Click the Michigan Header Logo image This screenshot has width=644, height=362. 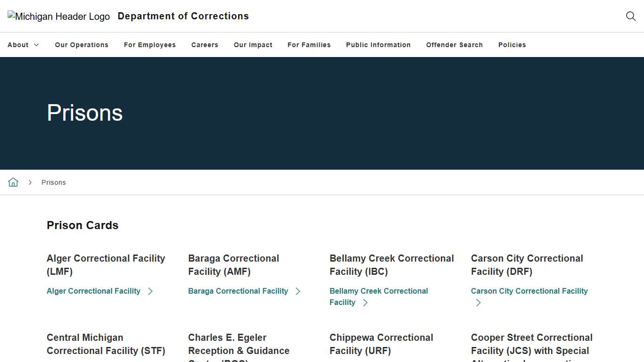(59, 16)
